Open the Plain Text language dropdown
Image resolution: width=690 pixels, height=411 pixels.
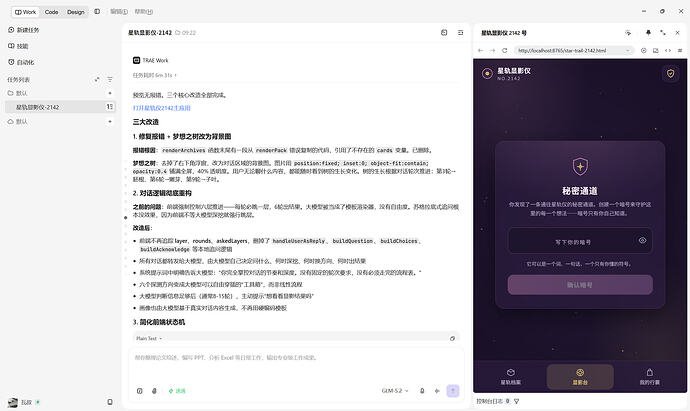point(149,338)
